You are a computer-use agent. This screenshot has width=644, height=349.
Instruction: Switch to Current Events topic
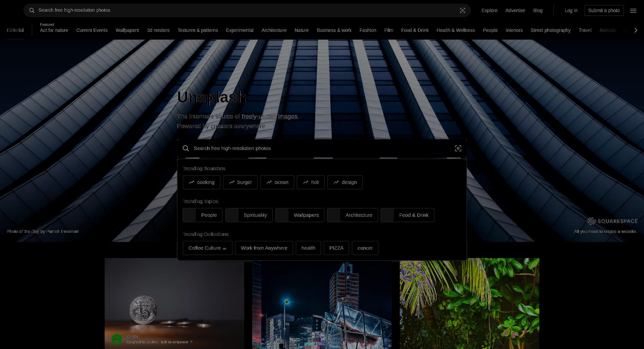pyautogui.click(x=92, y=30)
